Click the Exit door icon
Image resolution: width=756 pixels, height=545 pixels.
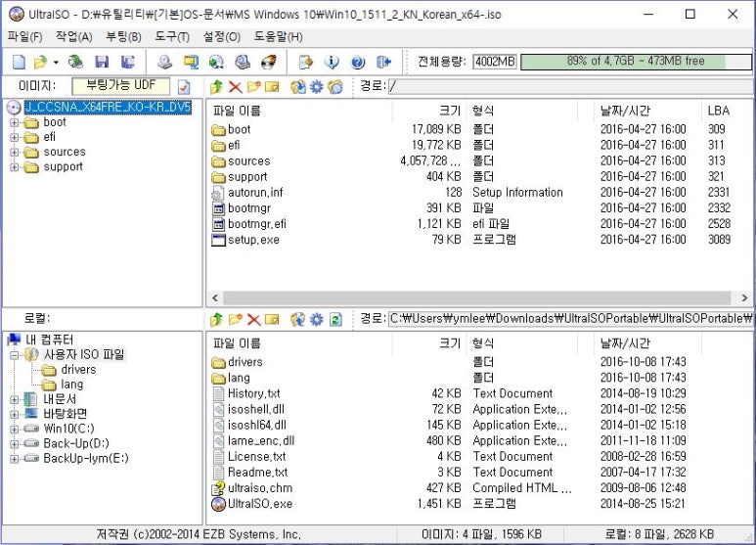point(383,62)
